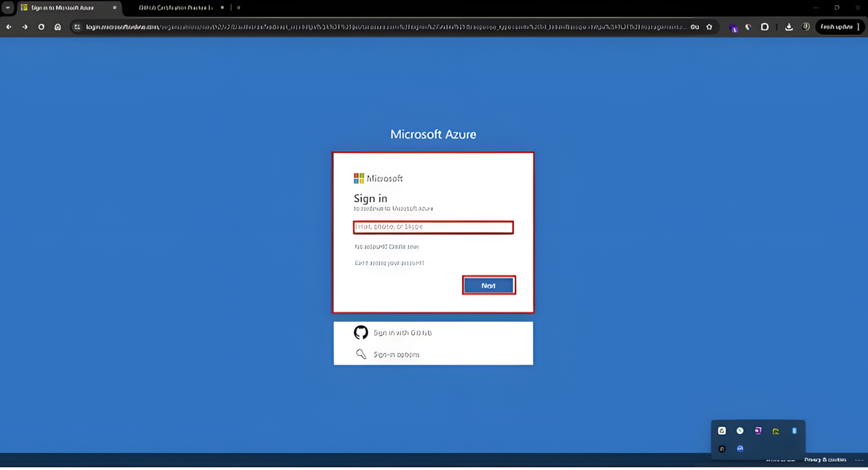
Task: Click the browser forward arrow
Action: click(x=25, y=27)
